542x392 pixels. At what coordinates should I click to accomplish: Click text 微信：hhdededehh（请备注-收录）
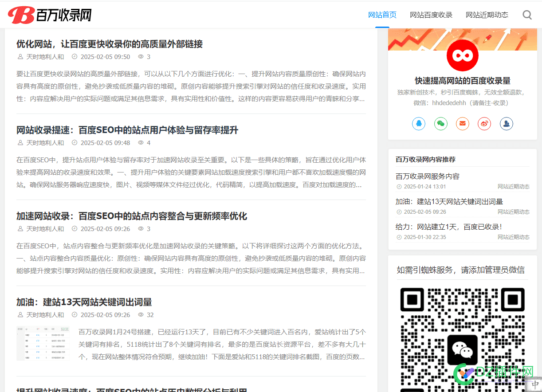(463, 103)
